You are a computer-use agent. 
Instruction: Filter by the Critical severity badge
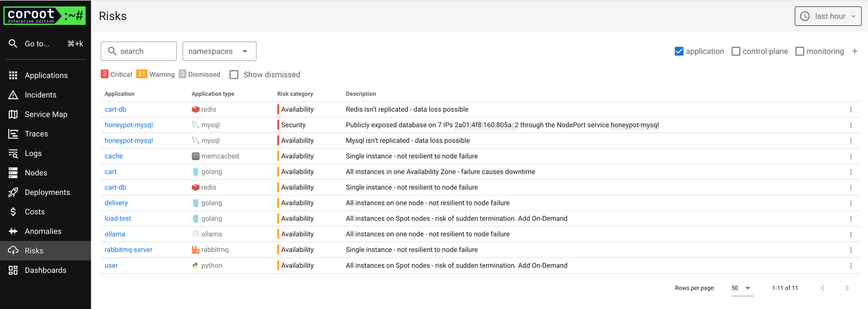point(117,74)
